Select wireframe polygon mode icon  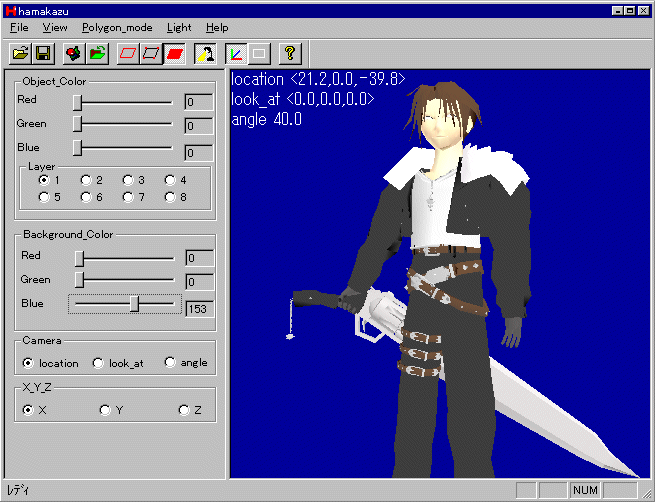pyautogui.click(x=128, y=54)
